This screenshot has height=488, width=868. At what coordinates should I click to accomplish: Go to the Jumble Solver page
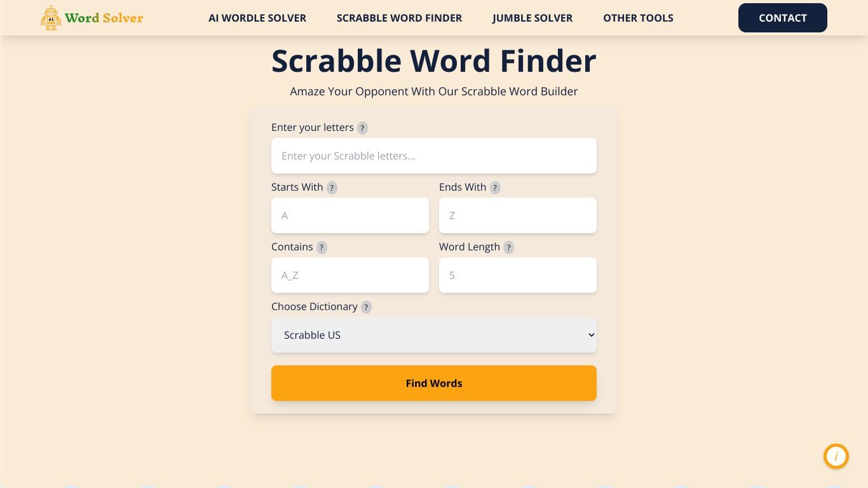532,18
